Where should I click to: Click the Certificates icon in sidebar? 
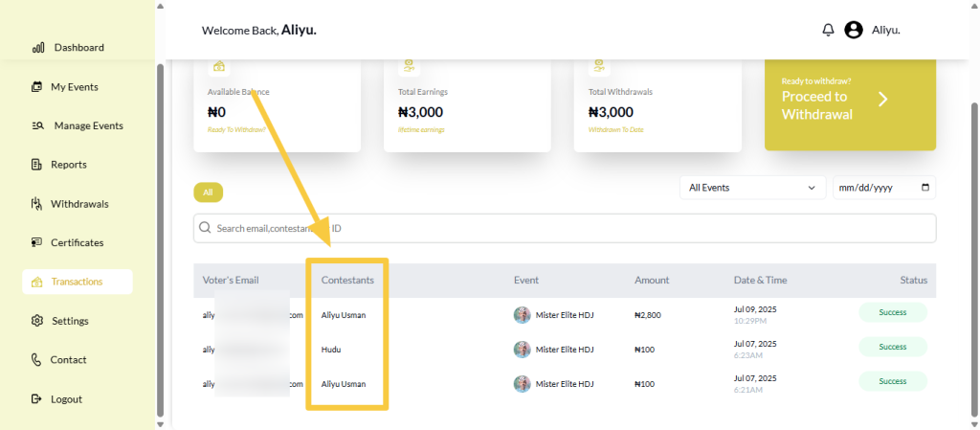[37, 243]
